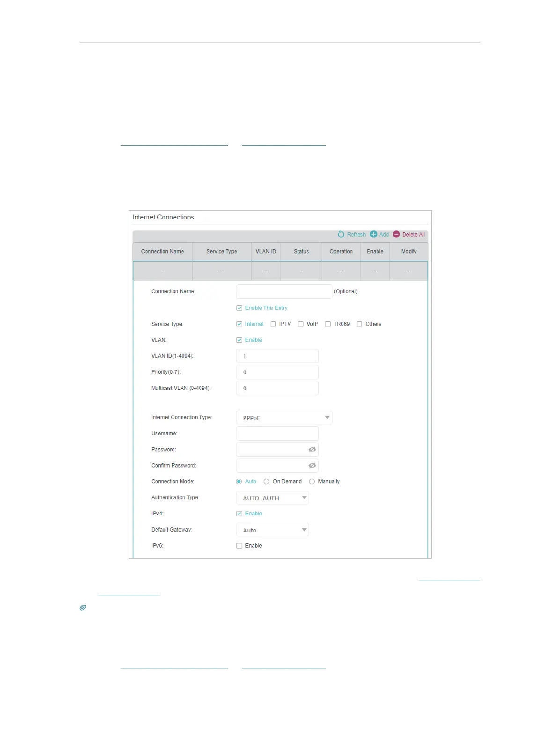Select Manually connection mode

(x=312, y=482)
